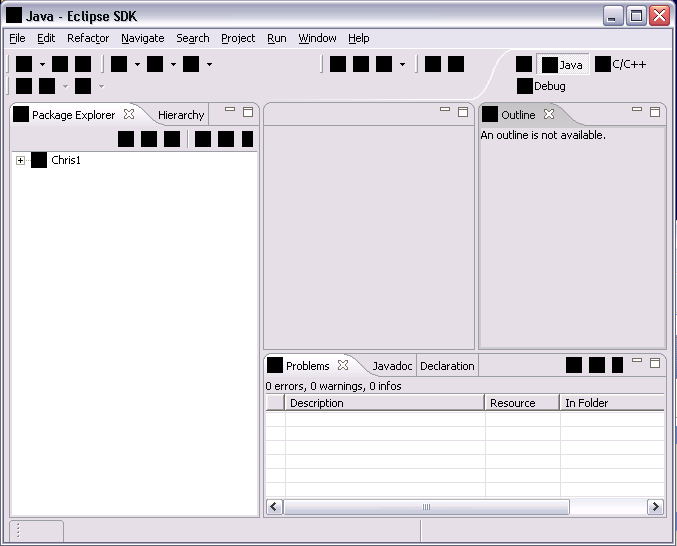Close the Problems view tab

click(343, 365)
